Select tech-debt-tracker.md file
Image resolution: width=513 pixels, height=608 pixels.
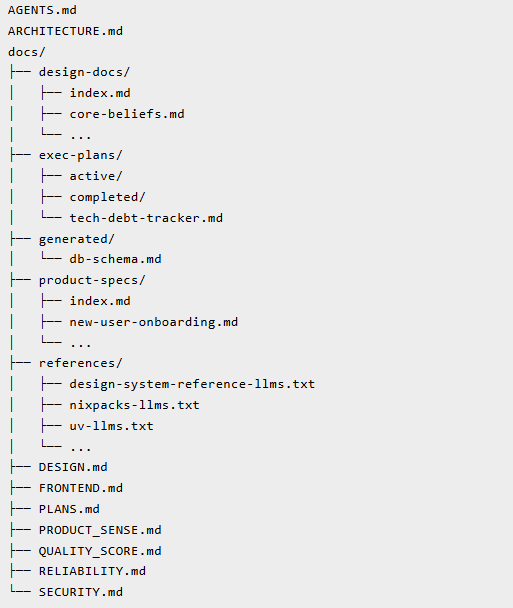146,218
